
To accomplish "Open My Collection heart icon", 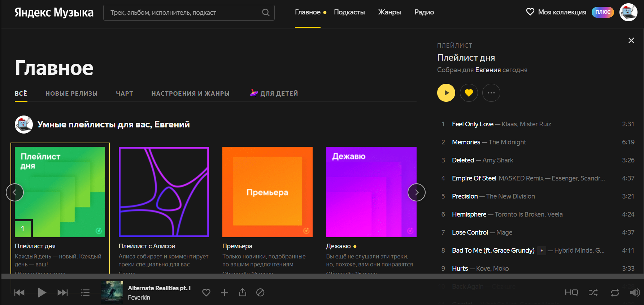I will (x=530, y=12).
